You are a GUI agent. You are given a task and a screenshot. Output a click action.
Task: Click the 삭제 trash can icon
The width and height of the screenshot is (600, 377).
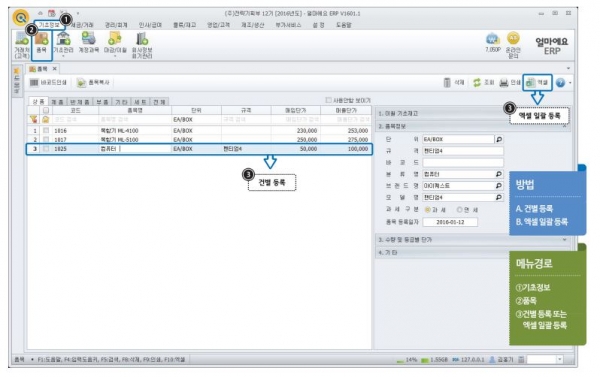point(447,82)
